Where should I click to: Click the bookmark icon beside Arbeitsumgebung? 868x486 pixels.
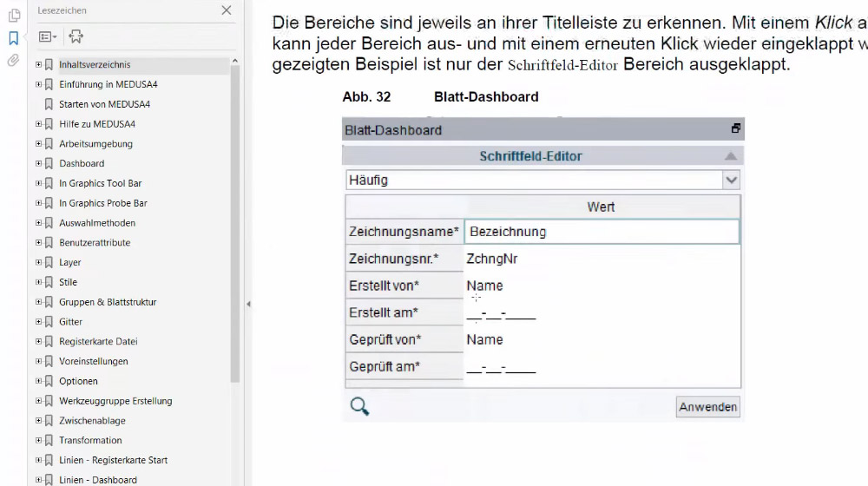(49, 143)
